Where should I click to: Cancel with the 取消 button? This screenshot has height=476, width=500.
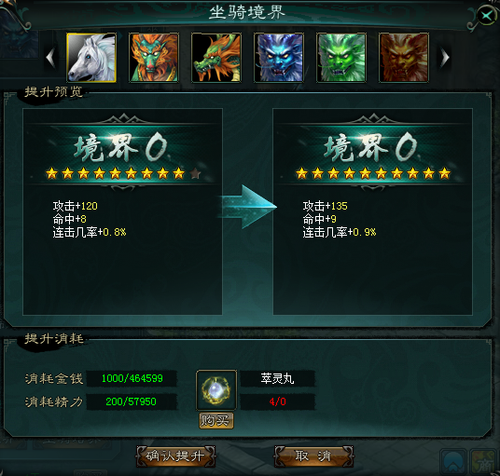coord(313,456)
